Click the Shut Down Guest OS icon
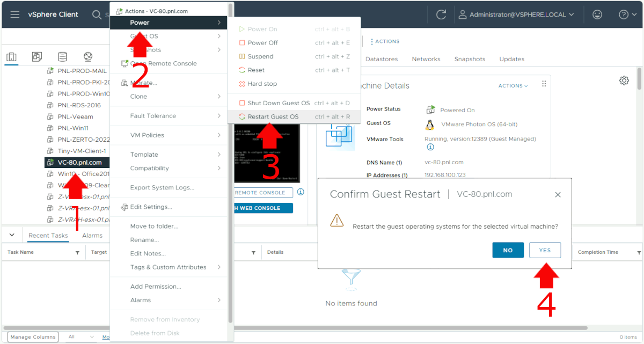This screenshot has height=344, width=644. coord(242,103)
